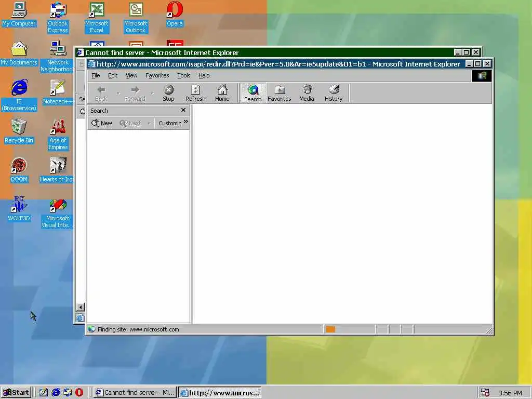Open the View menu

pos(131,75)
